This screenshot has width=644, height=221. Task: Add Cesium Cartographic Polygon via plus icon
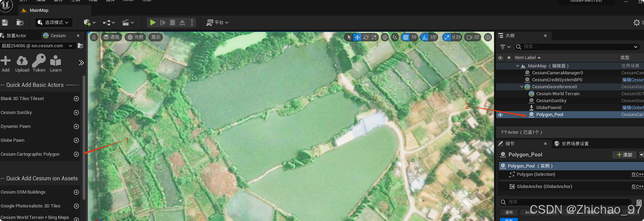[x=76, y=154]
